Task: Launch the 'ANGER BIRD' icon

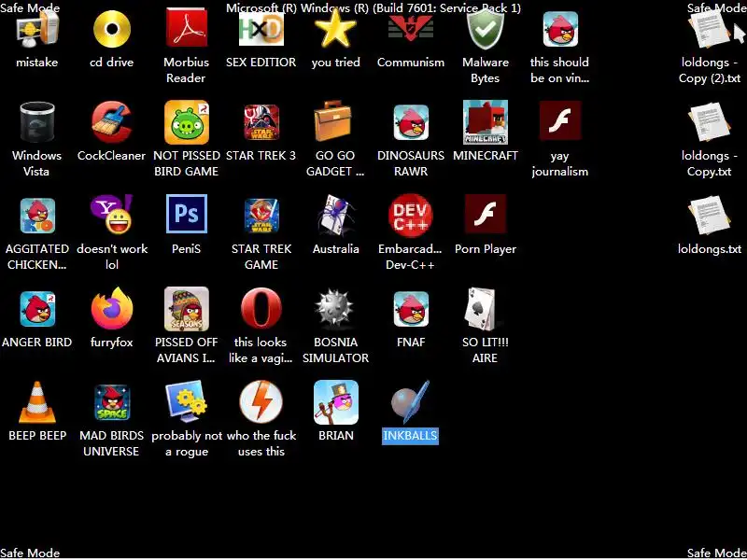Action: coord(37,309)
